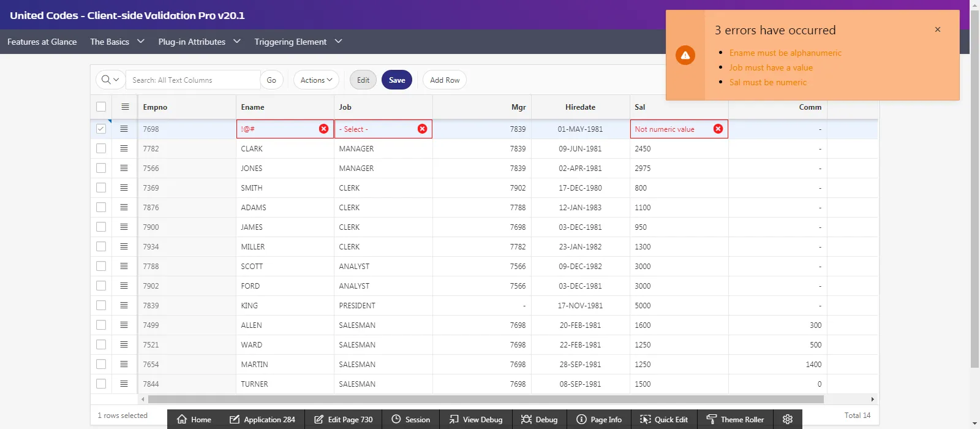
Task: Open the Plug-in Attributes menu
Action: click(198, 42)
